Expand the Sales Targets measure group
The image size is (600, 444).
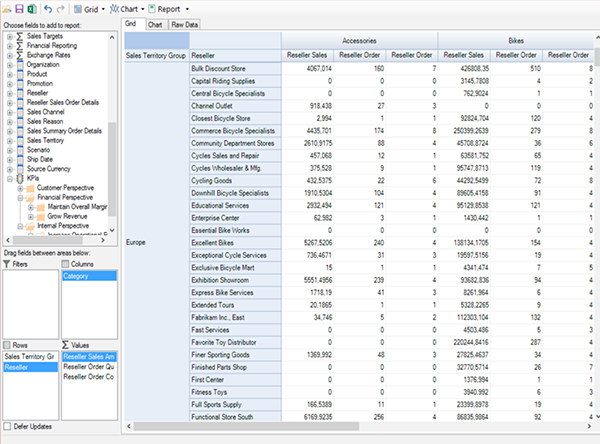10,36
